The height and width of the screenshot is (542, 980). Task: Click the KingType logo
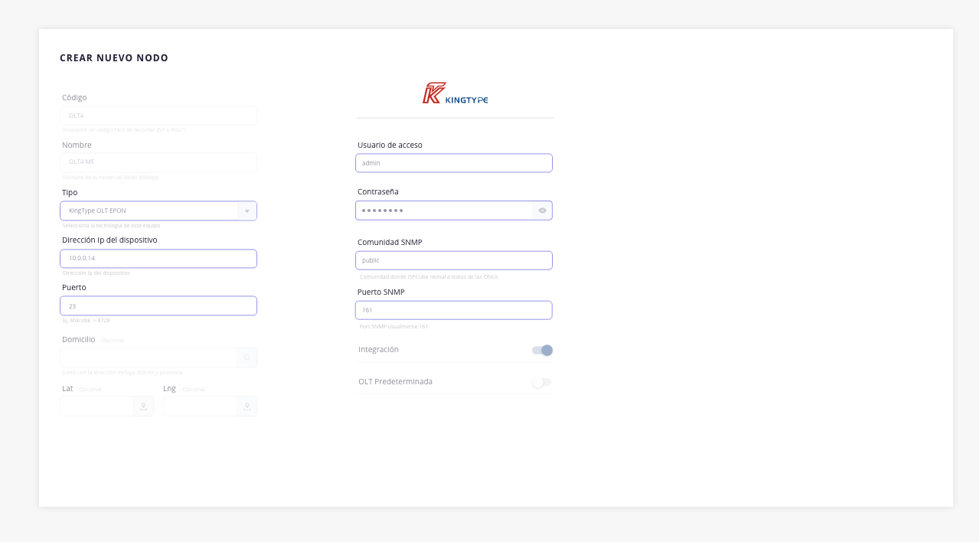pyautogui.click(x=455, y=93)
